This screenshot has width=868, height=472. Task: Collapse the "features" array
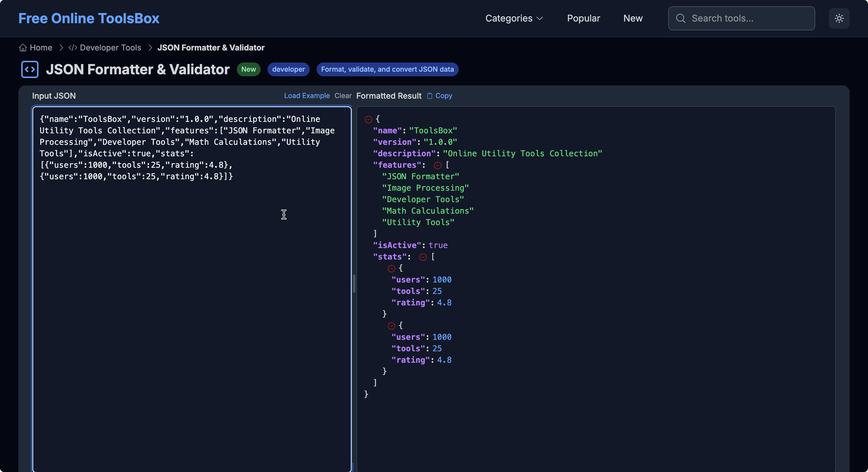click(437, 165)
